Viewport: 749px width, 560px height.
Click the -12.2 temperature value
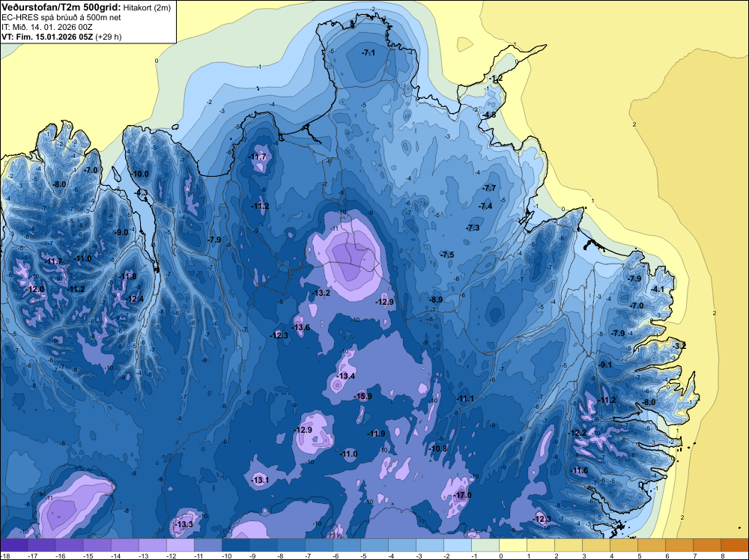pos(578,433)
